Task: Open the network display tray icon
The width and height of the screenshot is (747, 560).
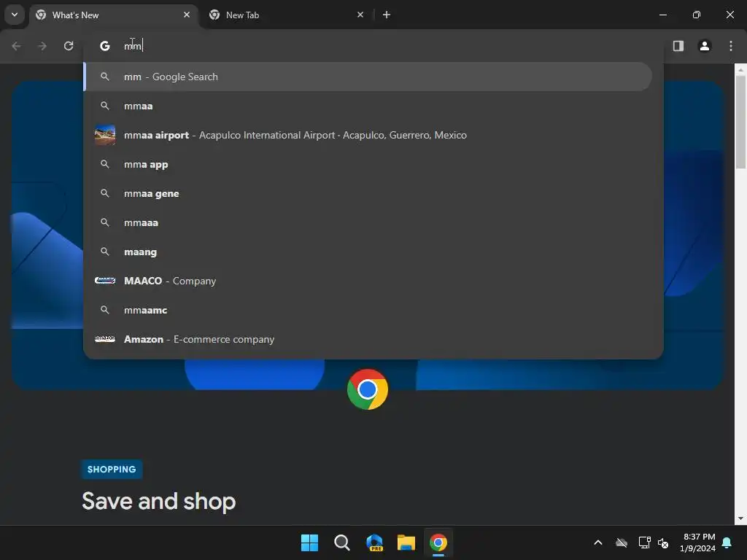Action: [644, 542]
